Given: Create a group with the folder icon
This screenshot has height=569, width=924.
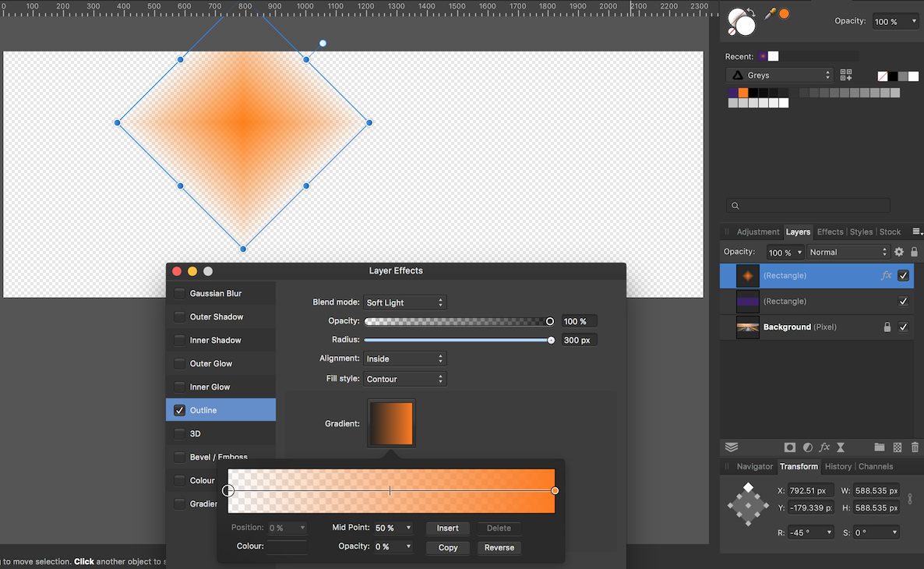Looking at the screenshot, I should 879,447.
